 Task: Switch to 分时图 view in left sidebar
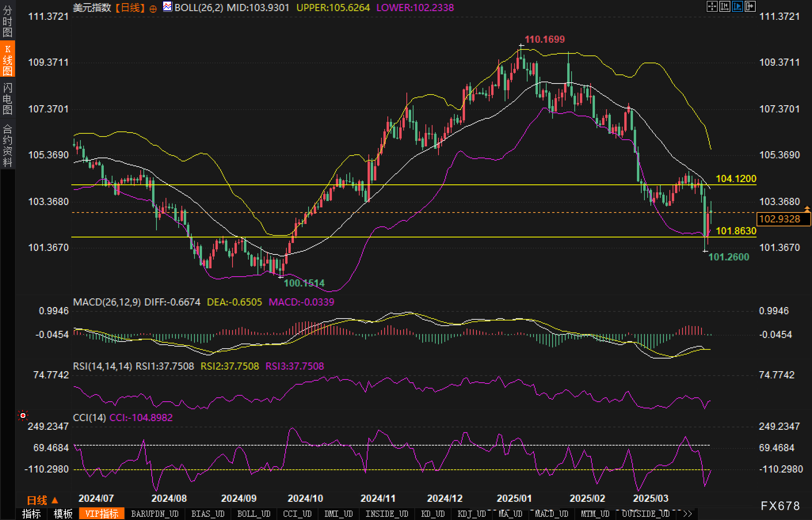[x=8, y=21]
